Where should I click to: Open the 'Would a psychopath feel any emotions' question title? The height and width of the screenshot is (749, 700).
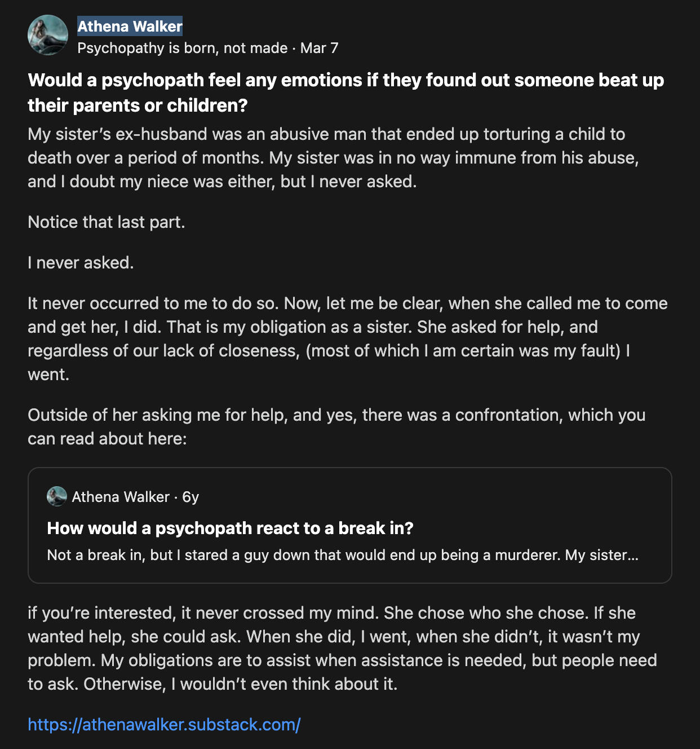coord(346,92)
